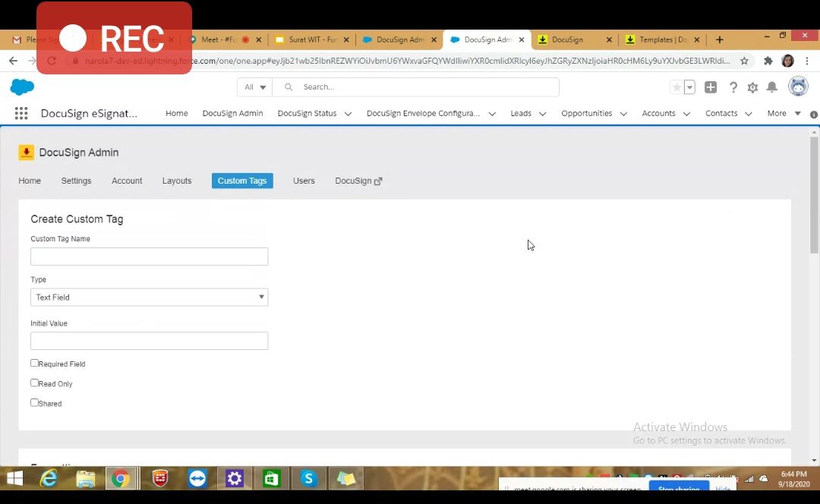The width and height of the screenshot is (820, 504).
Task: Check the Shared checkbox
Action: click(x=34, y=402)
